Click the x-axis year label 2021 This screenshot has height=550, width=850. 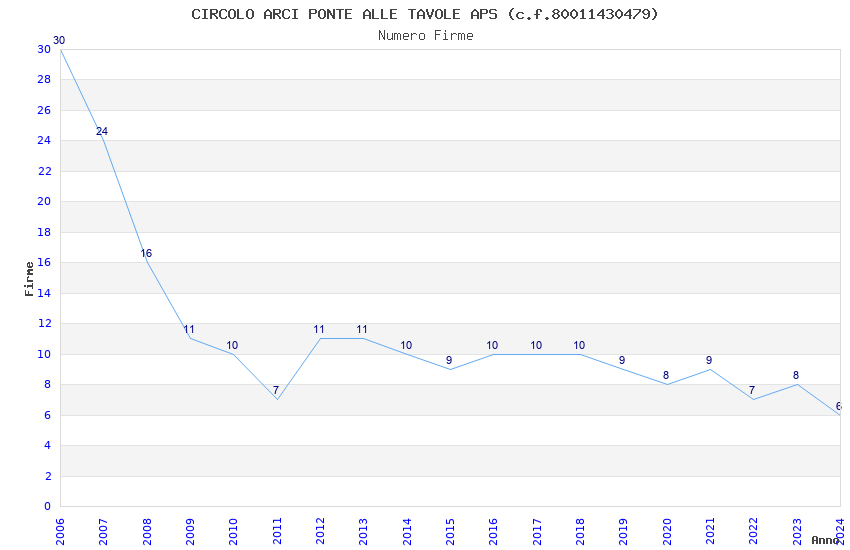710,532
